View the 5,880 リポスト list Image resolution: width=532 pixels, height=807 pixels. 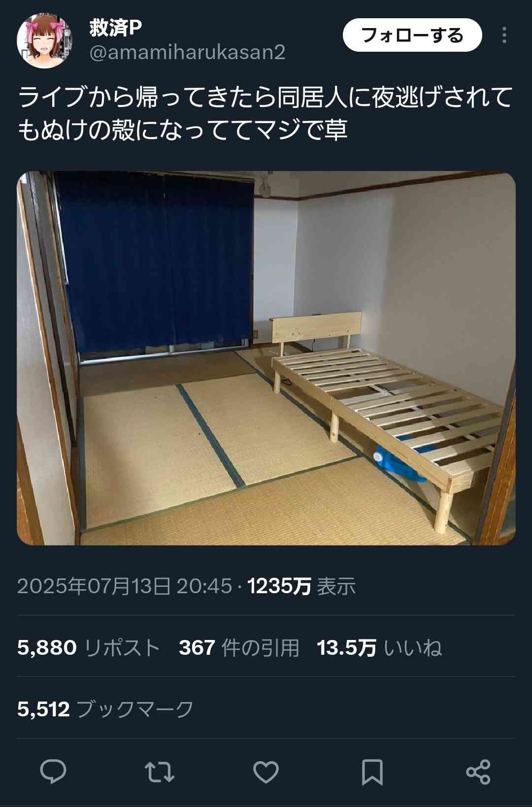point(89,647)
